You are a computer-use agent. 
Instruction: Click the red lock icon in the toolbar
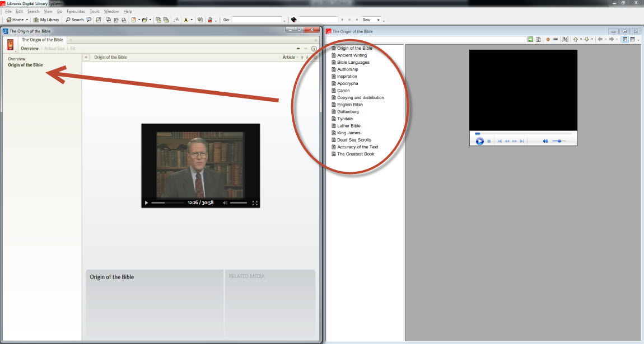click(210, 20)
